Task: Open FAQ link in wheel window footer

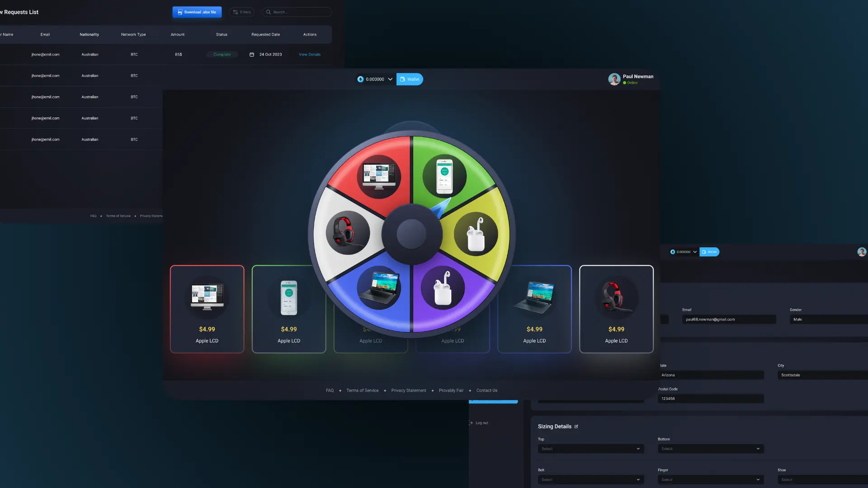Action: [330, 390]
